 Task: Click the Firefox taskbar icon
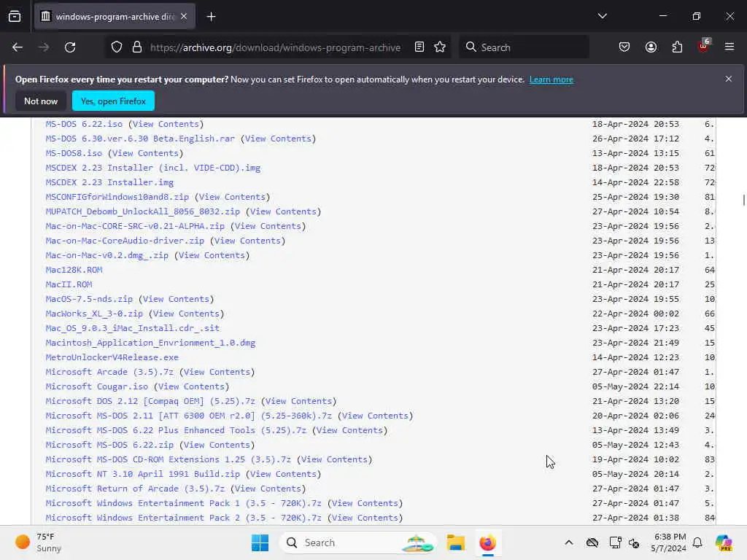point(487,542)
